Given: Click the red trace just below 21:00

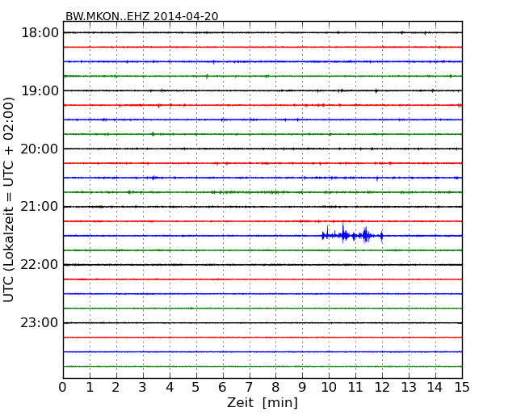Looking at the screenshot, I should pos(262,221).
